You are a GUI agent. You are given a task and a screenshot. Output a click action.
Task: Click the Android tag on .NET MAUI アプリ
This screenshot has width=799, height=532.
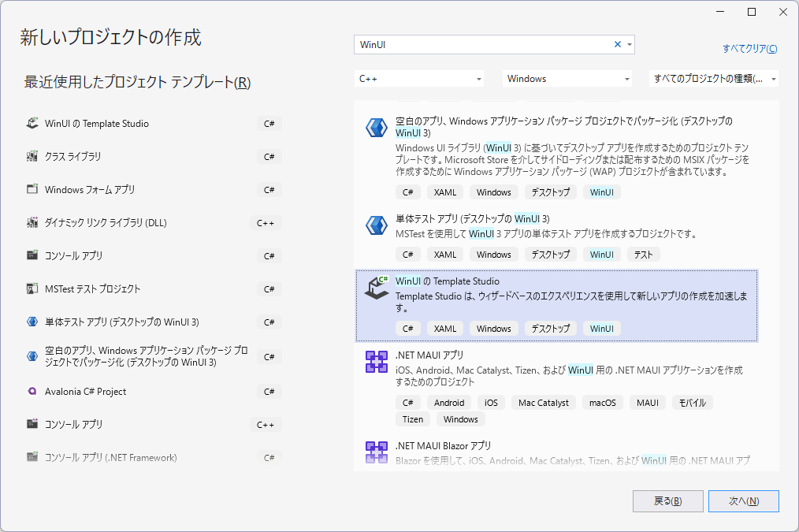tap(449, 403)
